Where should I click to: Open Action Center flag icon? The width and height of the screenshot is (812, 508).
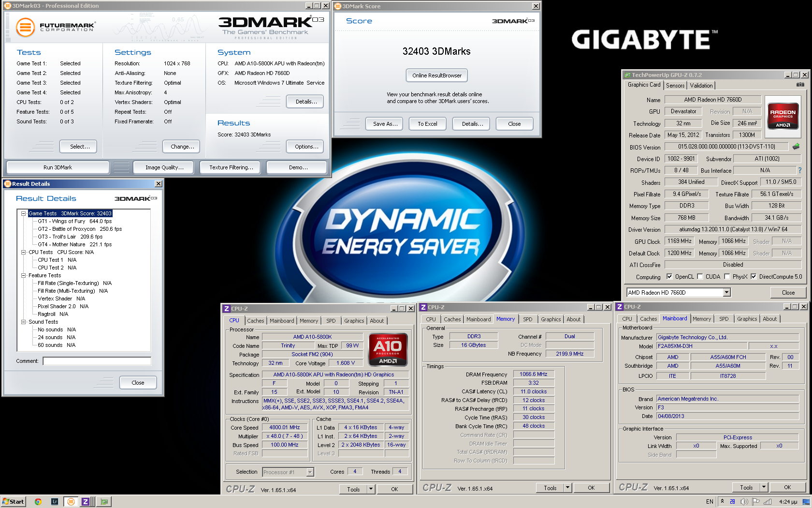pos(756,502)
